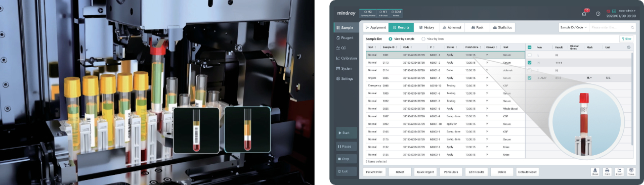The image size is (644, 185).
Task: Switch to the Results tab
Action: click(401, 27)
